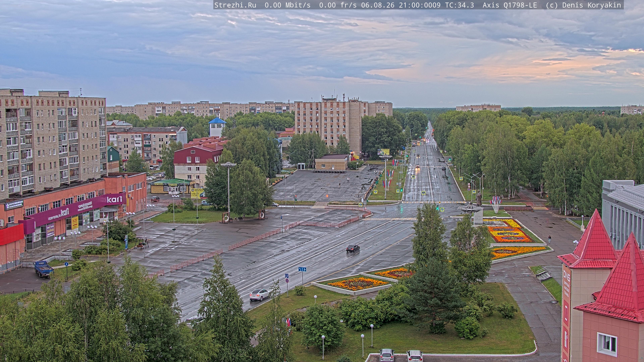The width and height of the screenshot is (644, 362).
Task: Click the "Strezhi.Ru" overlay text
Action: (x=235, y=5)
